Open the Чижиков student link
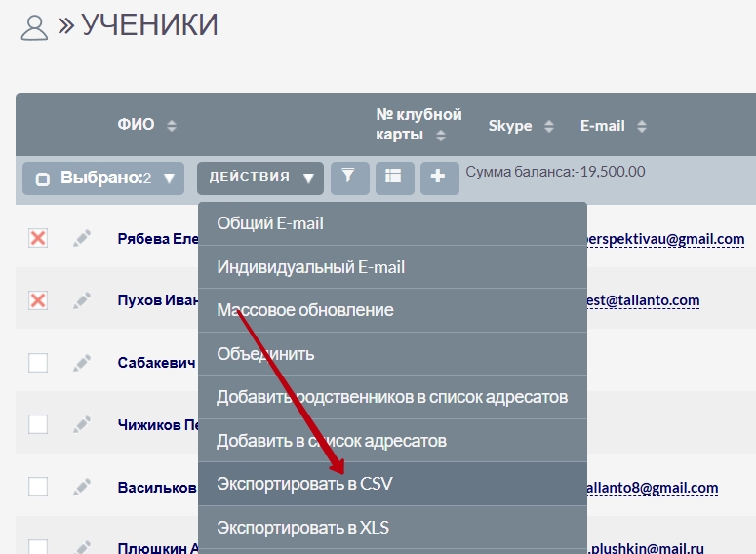The height and width of the screenshot is (554, 756). click(158, 425)
